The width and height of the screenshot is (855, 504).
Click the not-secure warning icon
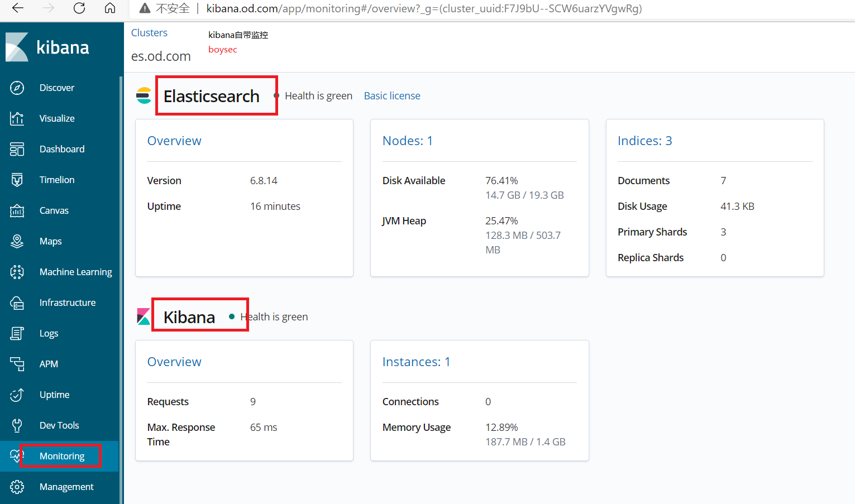[x=145, y=8]
